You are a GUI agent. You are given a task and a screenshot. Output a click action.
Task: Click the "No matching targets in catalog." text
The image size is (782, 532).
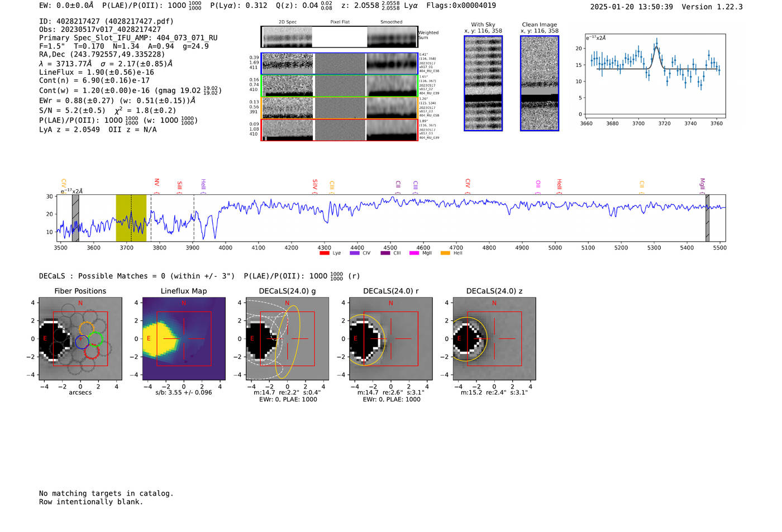106,493
